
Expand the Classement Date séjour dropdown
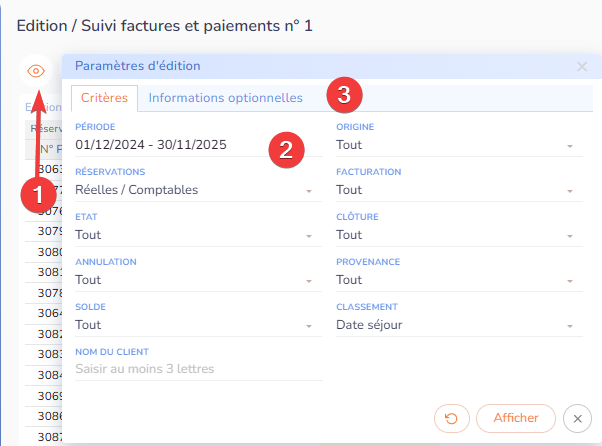pyautogui.click(x=456, y=325)
